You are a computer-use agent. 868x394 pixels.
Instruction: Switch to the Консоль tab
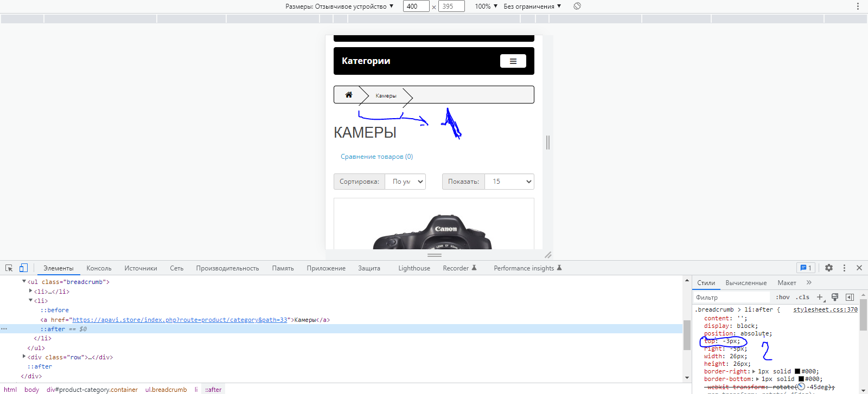click(99, 268)
